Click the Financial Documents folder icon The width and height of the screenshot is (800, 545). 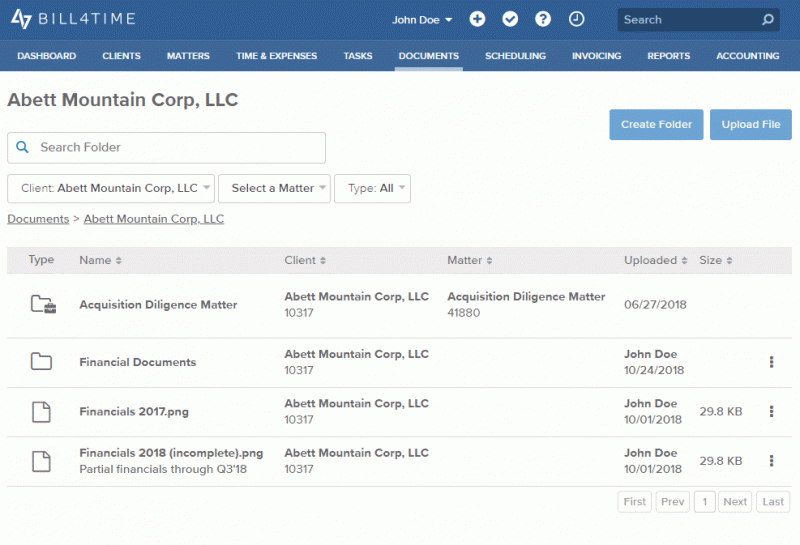(41, 361)
